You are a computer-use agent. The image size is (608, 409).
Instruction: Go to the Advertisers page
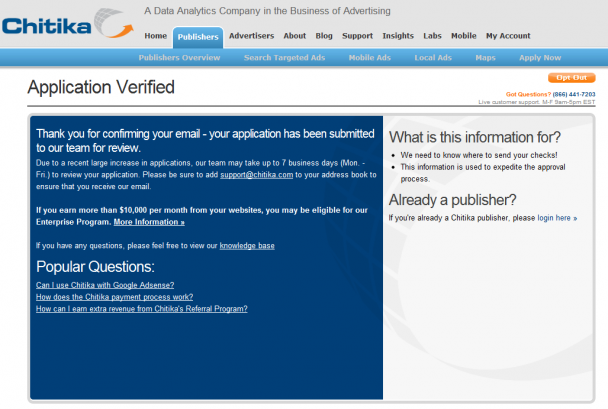[251, 36]
